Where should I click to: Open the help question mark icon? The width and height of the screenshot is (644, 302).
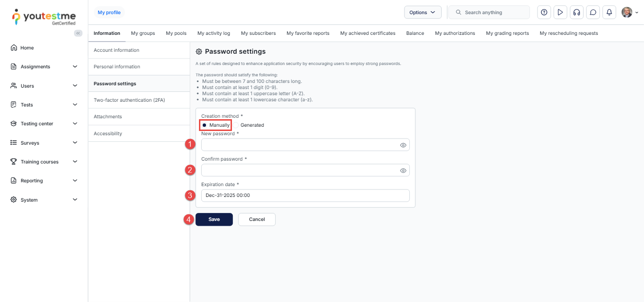click(x=544, y=12)
